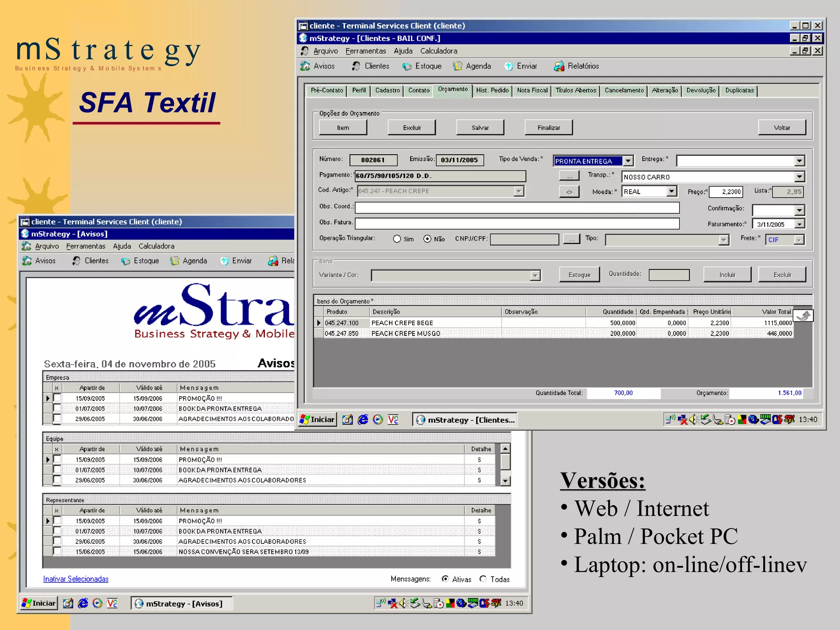Click the Vc quick-launch icon in Avisos taskbar
840x630 pixels.
point(112,603)
